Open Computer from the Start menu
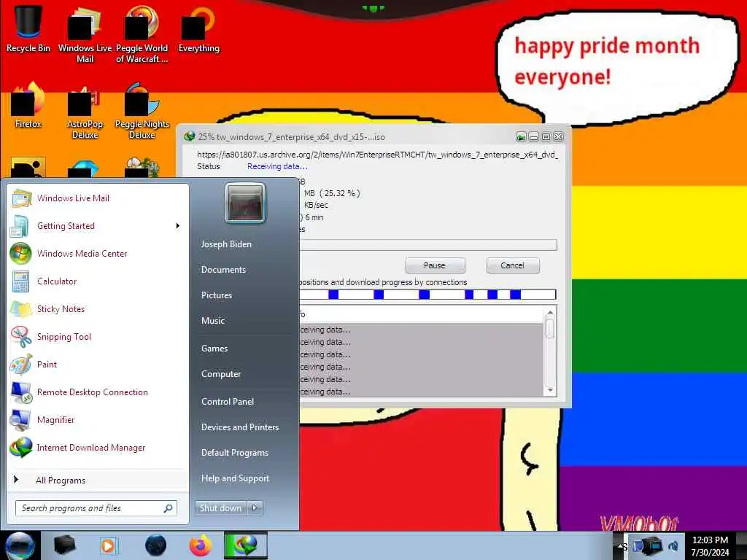Viewport: 747px width, 560px height. pos(221,374)
